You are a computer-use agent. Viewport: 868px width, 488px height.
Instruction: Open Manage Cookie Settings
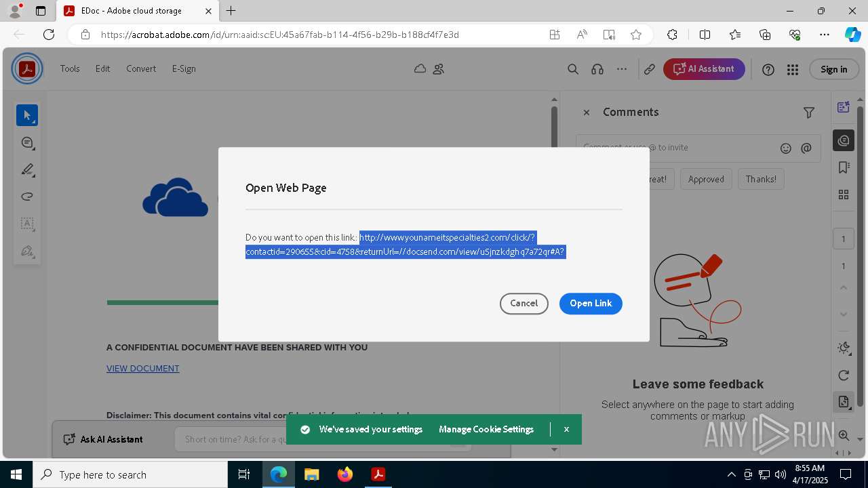pyautogui.click(x=486, y=429)
